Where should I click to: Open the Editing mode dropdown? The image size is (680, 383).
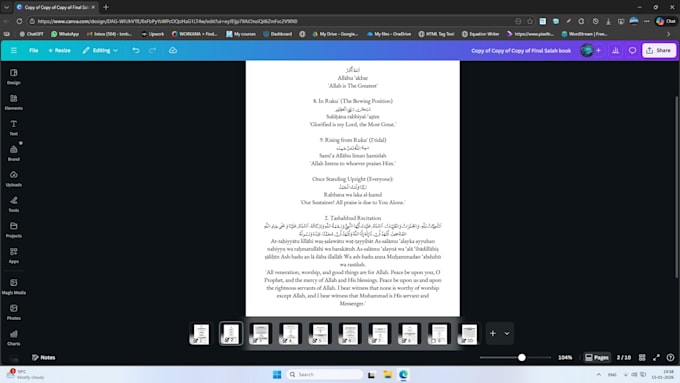100,50
